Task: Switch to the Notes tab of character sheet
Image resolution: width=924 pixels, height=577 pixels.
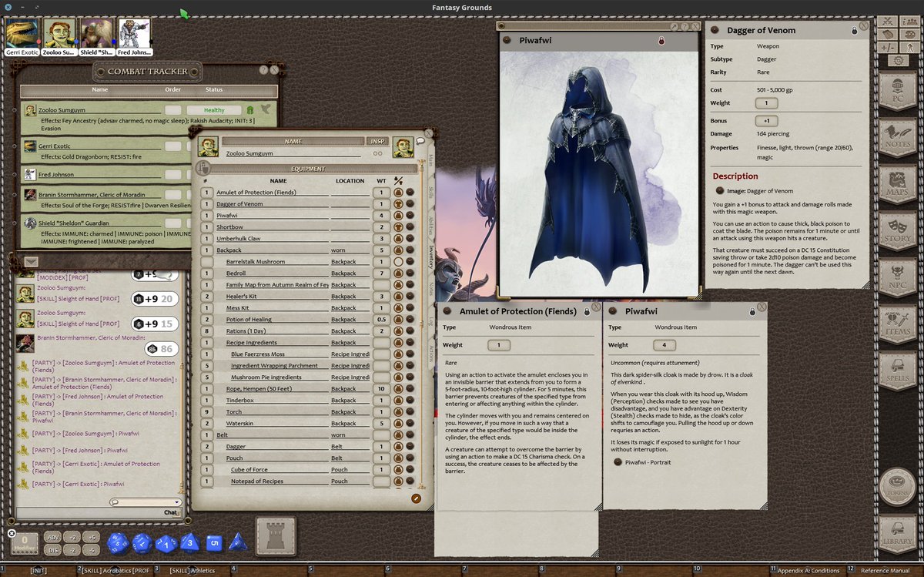Action: (x=431, y=287)
